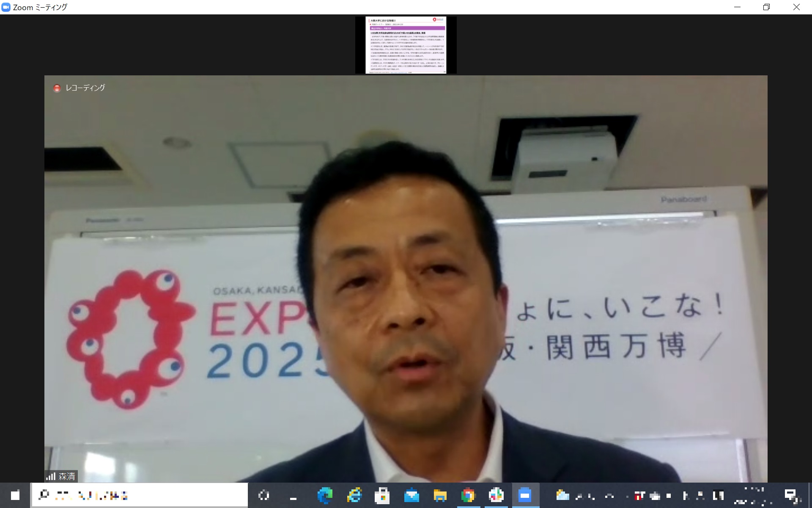Click the 森清 participant name label
The image size is (812, 508).
pyautogui.click(x=66, y=476)
